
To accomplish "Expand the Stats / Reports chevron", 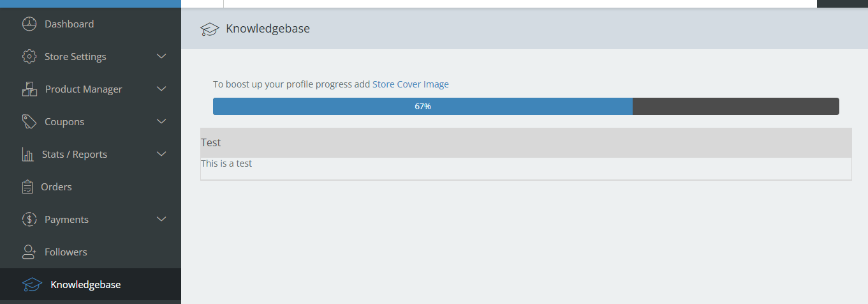I will click(x=161, y=154).
